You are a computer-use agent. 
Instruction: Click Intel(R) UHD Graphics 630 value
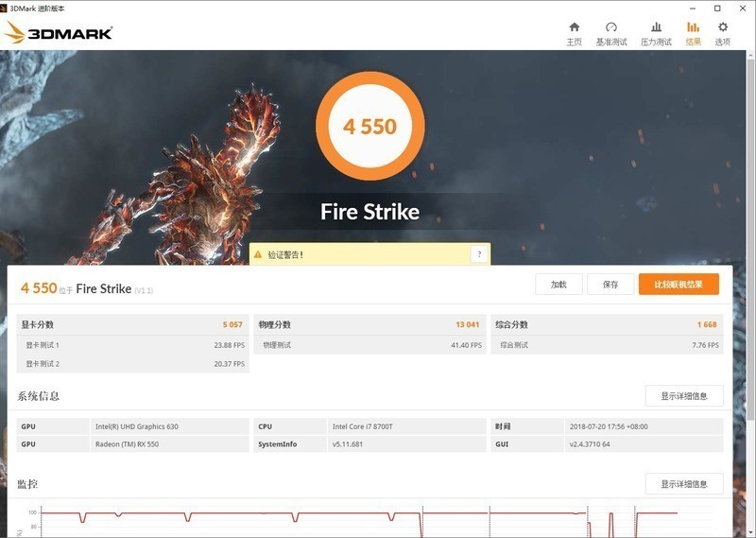(137, 426)
